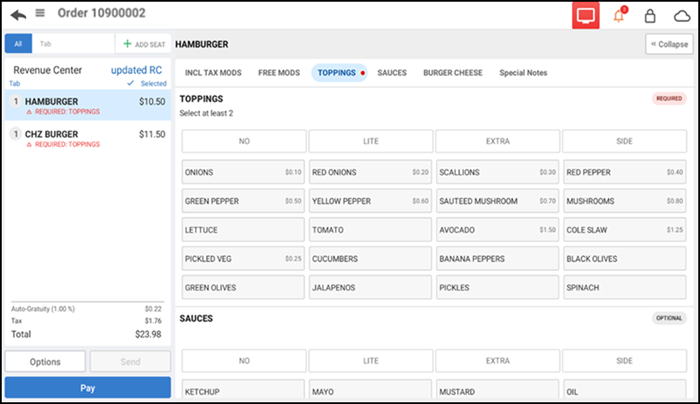The height and width of the screenshot is (404, 700).
Task: Add MAYO sauce
Action: 370,390
